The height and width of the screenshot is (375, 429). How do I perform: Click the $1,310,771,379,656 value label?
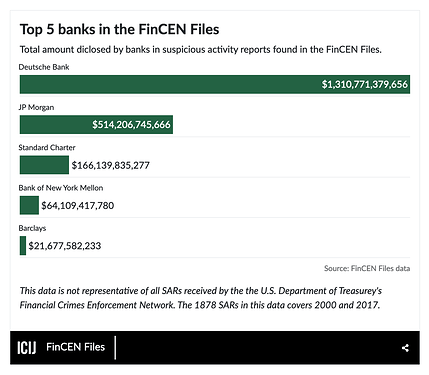pos(365,84)
